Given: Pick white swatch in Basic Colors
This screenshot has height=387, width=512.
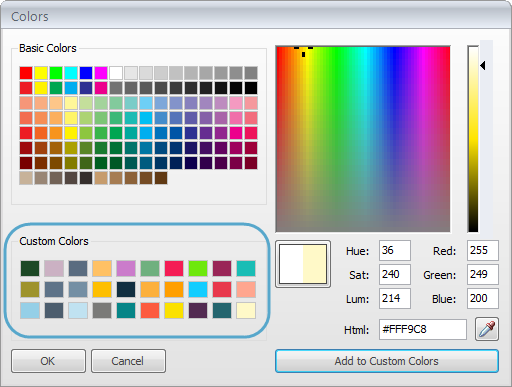Looking at the screenshot, I should 116,73.
